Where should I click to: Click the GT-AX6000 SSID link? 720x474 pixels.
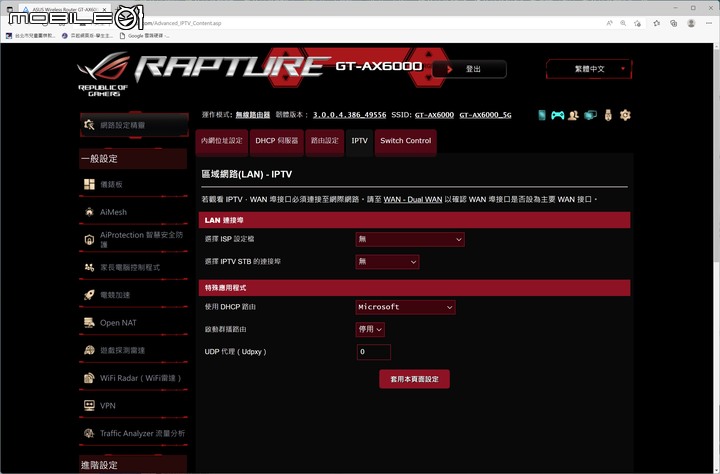(434, 115)
